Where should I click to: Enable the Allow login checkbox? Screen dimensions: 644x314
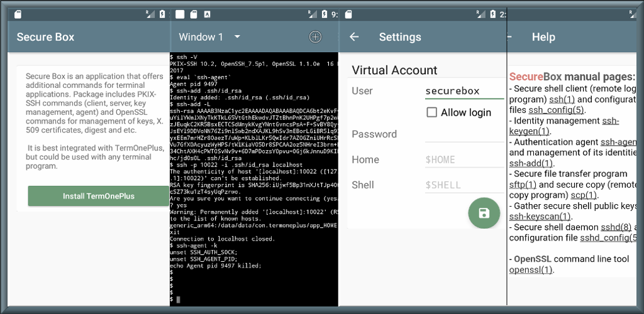click(x=431, y=112)
